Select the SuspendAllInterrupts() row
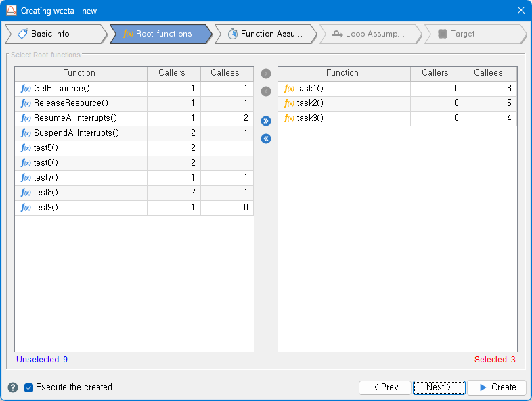The width and height of the screenshot is (532, 401). 76,133
